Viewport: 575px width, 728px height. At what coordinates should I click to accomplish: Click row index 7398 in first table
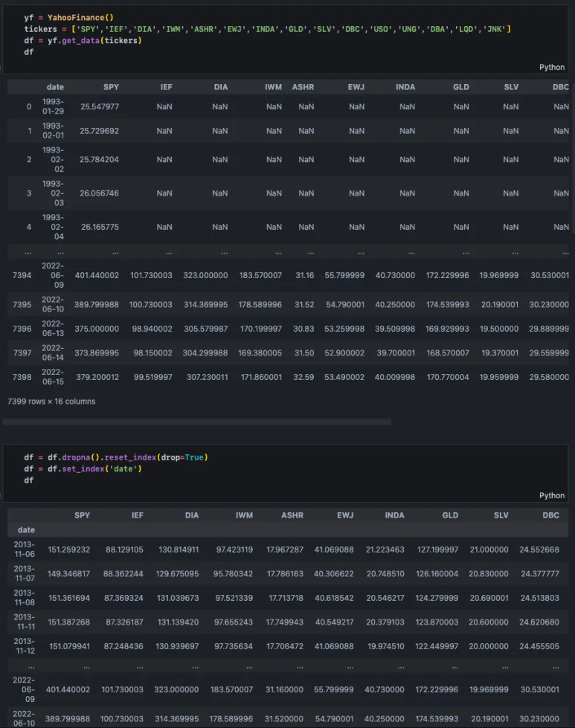click(x=22, y=377)
